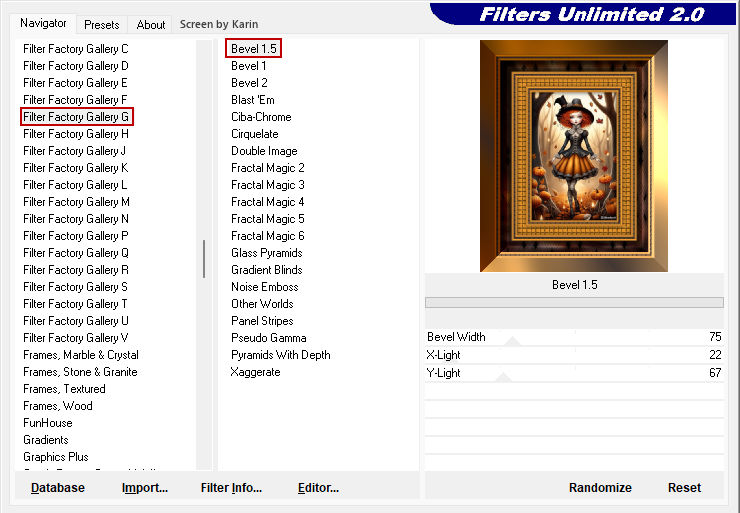Click the category list vertical scrollbar

click(204, 258)
